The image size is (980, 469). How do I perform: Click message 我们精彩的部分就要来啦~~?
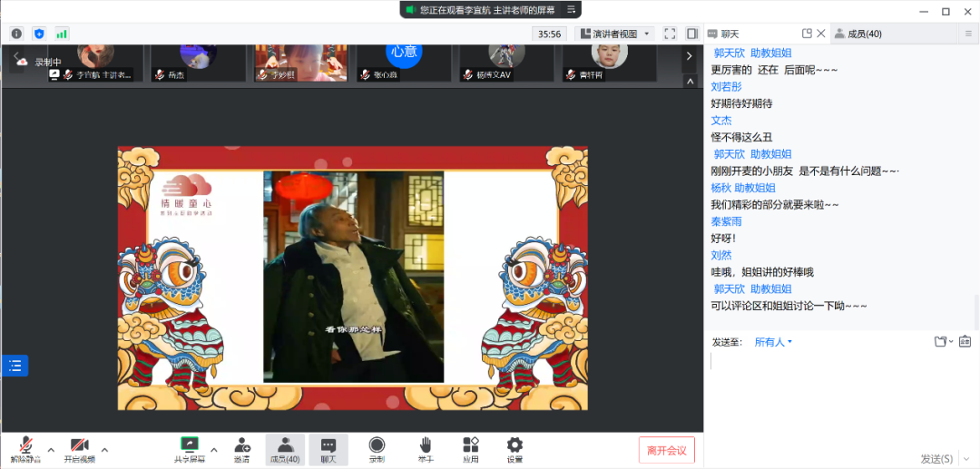(775, 204)
